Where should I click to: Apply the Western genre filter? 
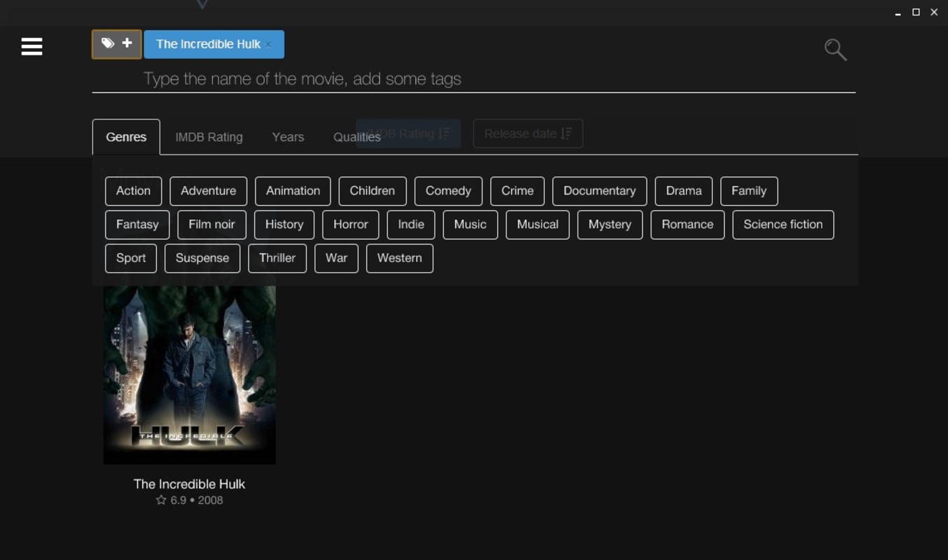coord(400,258)
